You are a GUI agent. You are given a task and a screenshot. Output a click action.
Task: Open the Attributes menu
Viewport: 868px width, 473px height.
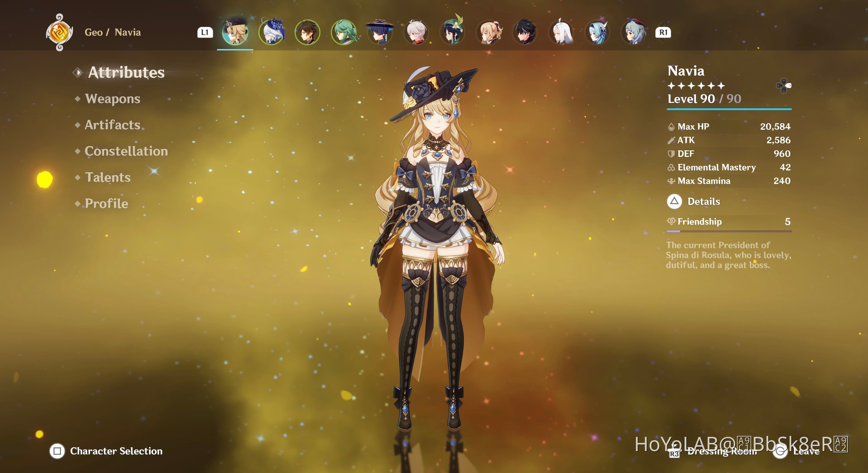coord(126,72)
